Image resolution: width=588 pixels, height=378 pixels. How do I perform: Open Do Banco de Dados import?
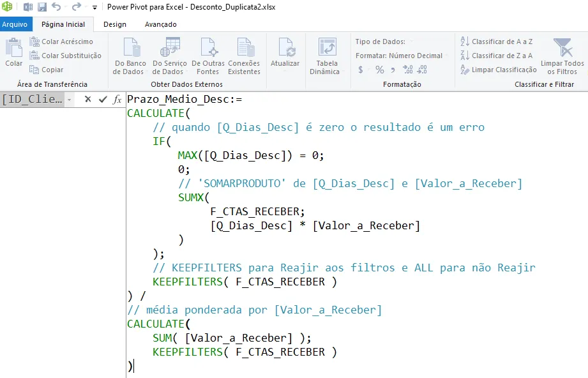pos(130,56)
